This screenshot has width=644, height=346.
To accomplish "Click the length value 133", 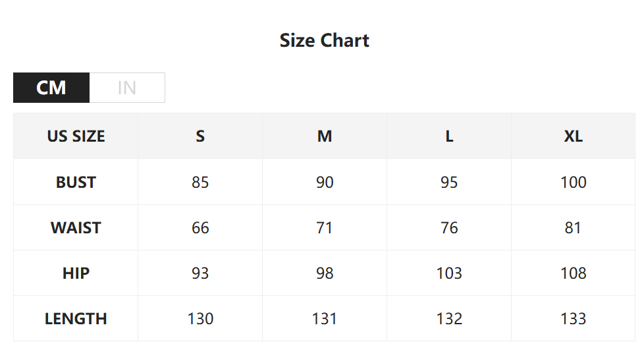I will (573, 319).
